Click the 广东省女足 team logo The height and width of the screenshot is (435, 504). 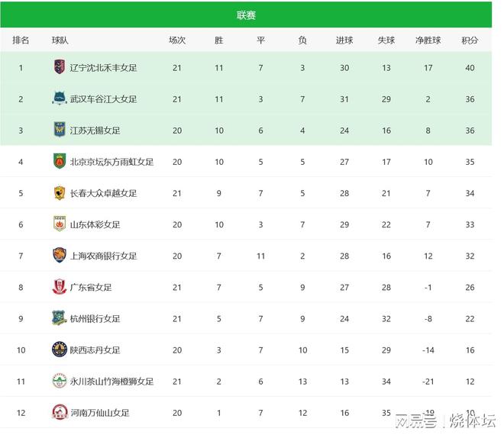click(x=60, y=287)
